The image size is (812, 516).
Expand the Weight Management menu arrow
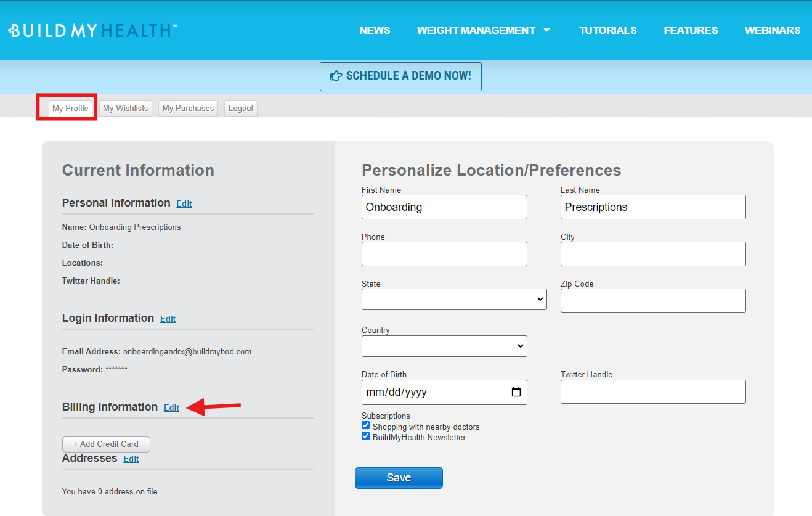point(546,30)
